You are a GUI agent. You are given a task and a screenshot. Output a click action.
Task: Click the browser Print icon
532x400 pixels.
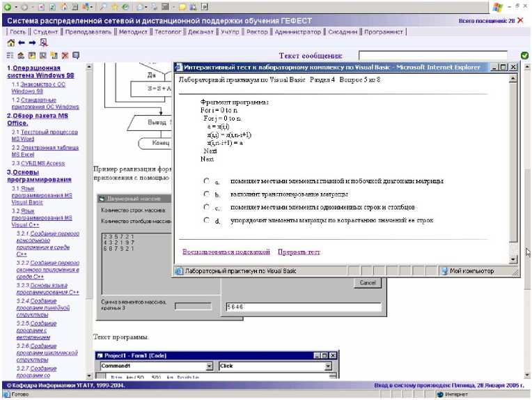[x=155, y=7]
